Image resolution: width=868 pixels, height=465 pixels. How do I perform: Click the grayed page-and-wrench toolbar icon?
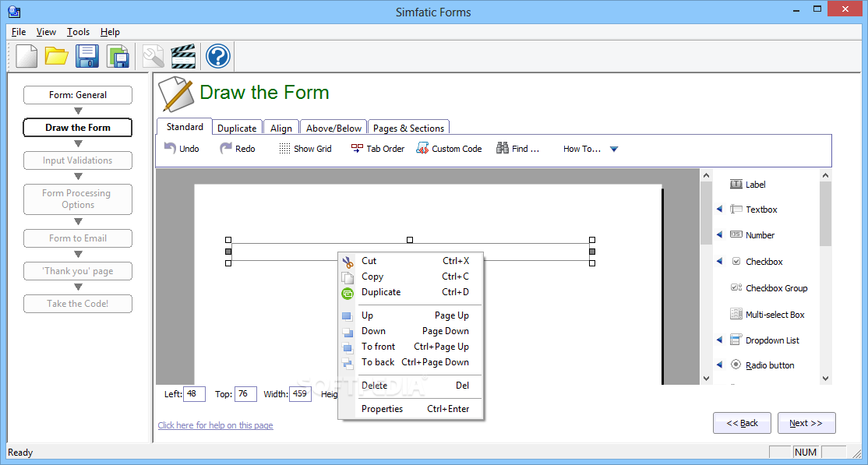coord(153,56)
